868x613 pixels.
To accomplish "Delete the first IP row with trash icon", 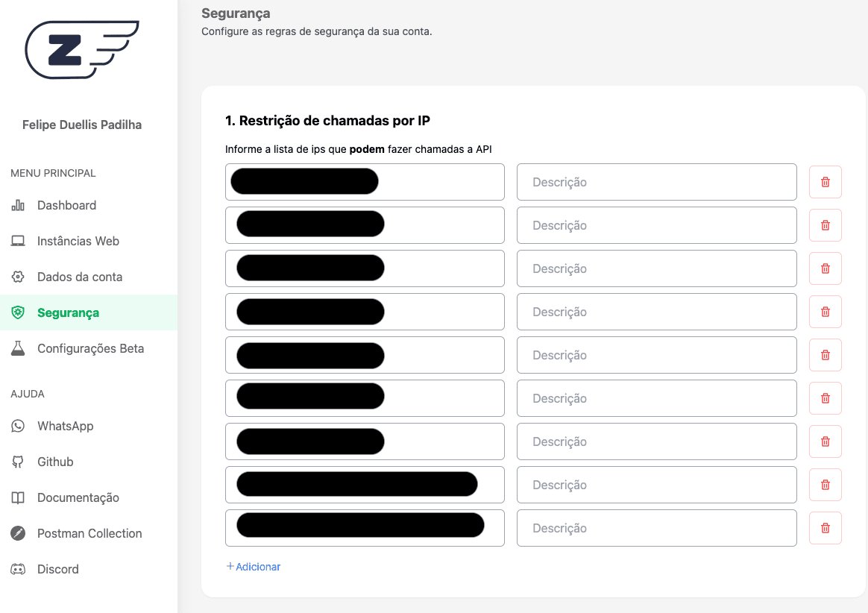I will point(825,182).
